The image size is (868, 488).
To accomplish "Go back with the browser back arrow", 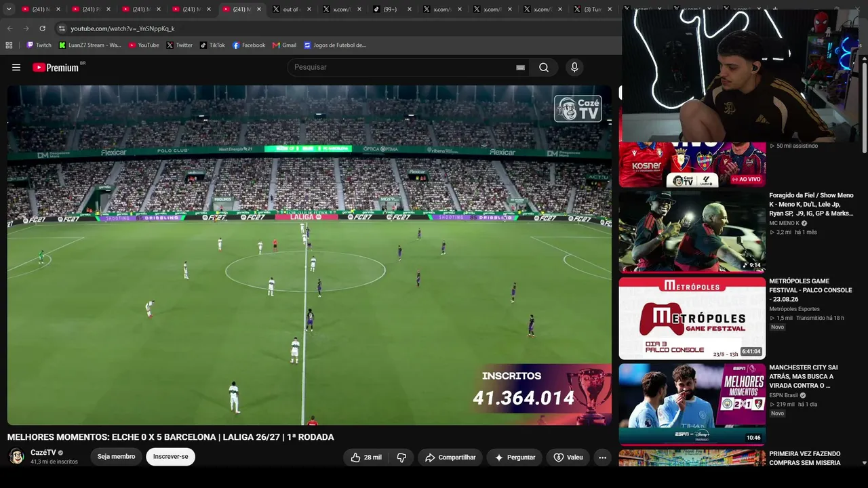I will (9, 28).
